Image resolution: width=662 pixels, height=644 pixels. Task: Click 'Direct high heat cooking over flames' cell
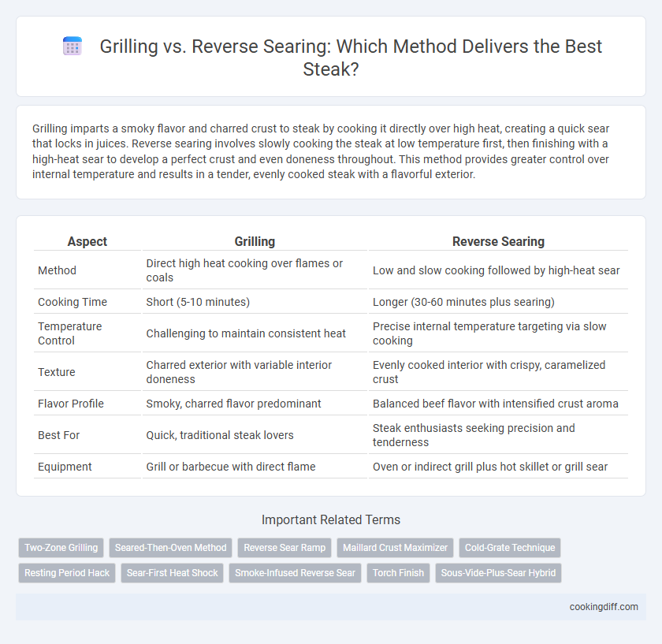tap(255, 270)
